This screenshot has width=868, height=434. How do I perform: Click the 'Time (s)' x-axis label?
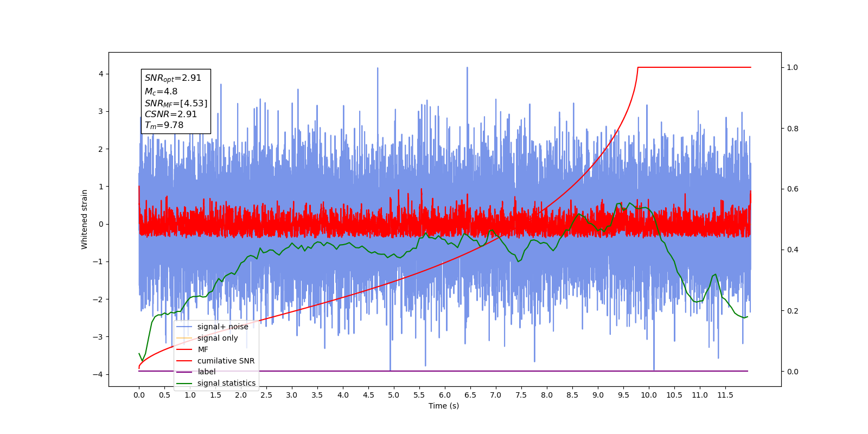444,406
